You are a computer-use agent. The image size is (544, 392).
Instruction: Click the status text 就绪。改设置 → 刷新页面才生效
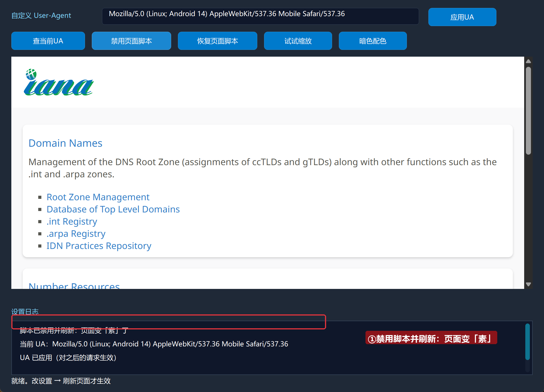pyautogui.click(x=61, y=381)
